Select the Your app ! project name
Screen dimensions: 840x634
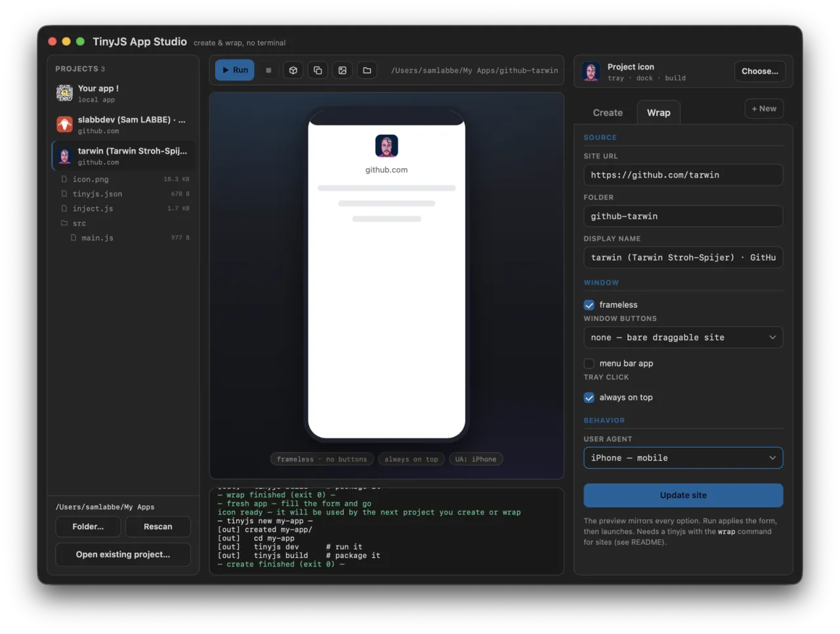point(98,89)
